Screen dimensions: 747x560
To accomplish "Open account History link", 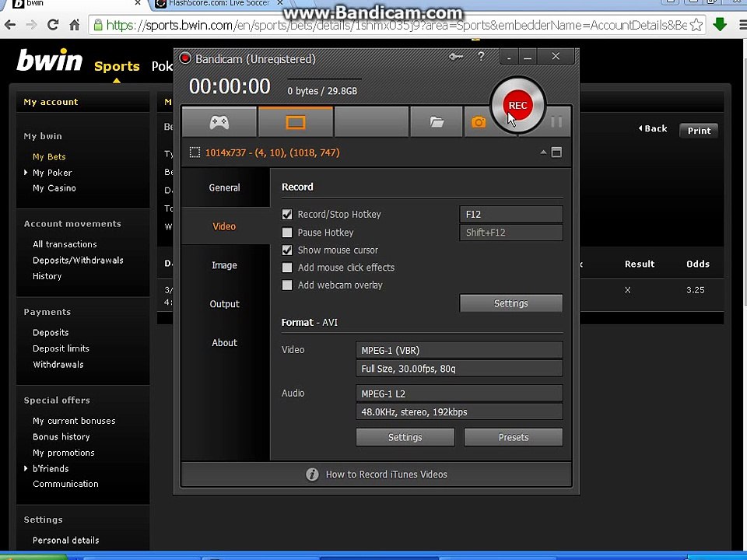I will [47, 276].
